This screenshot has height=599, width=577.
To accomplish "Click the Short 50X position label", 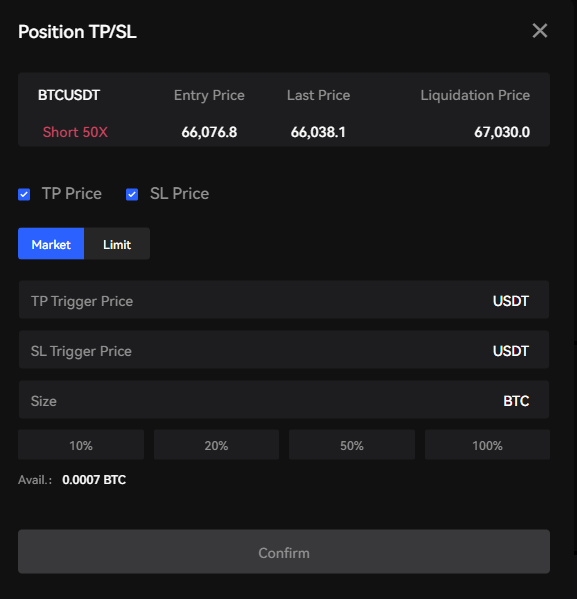I will (x=75, y=132).
